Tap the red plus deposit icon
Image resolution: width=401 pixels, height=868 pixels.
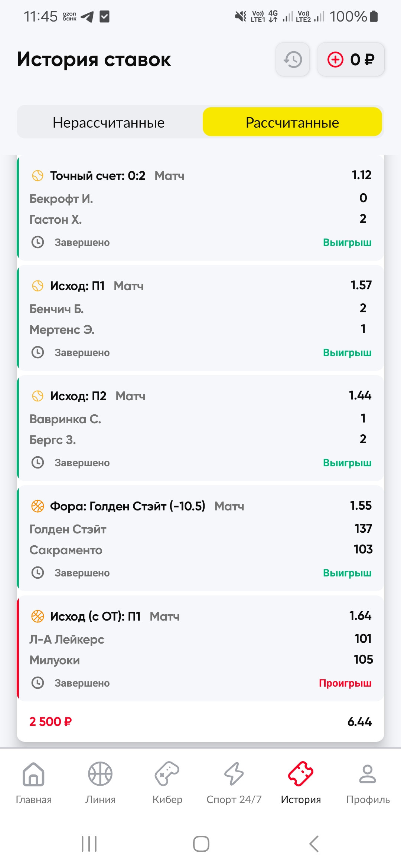335,59
